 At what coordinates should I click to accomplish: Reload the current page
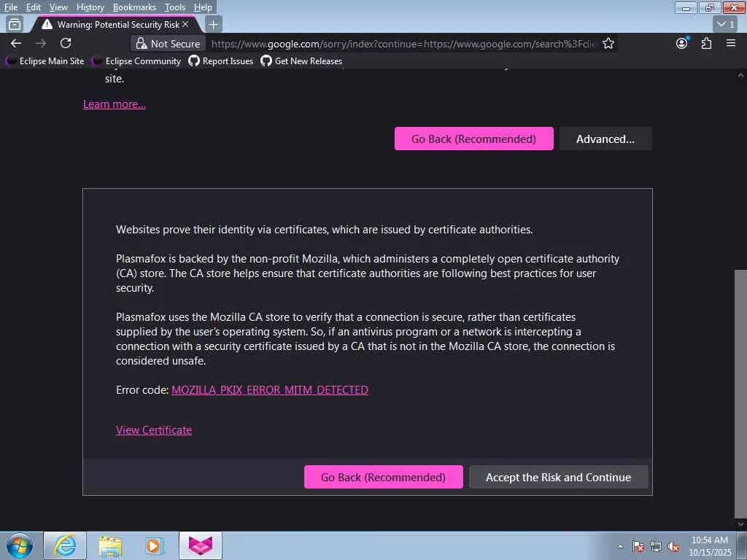coord(66,43)
